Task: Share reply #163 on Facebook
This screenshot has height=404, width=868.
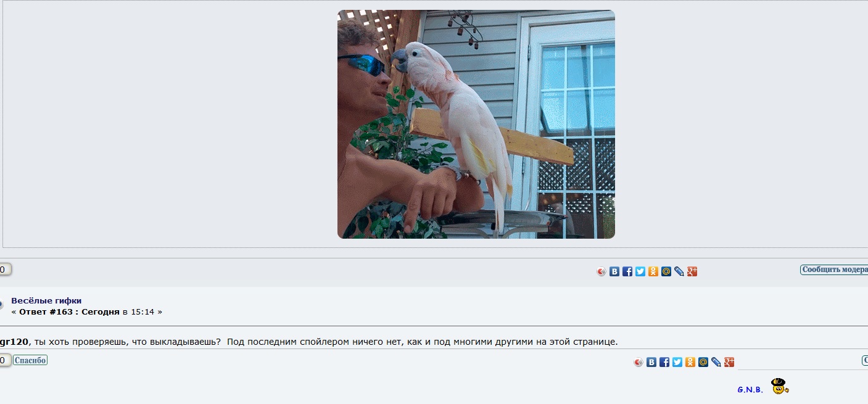Action: click(x=664, y=362)
